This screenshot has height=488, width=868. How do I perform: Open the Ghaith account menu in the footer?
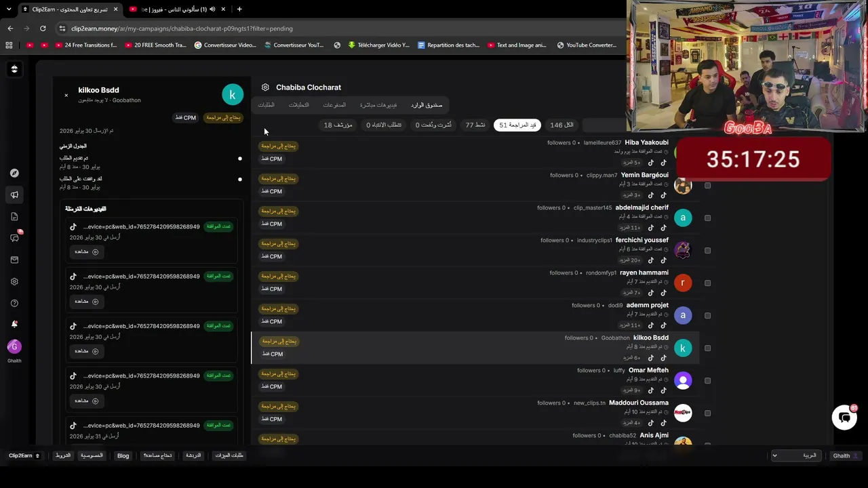(846, 455)
